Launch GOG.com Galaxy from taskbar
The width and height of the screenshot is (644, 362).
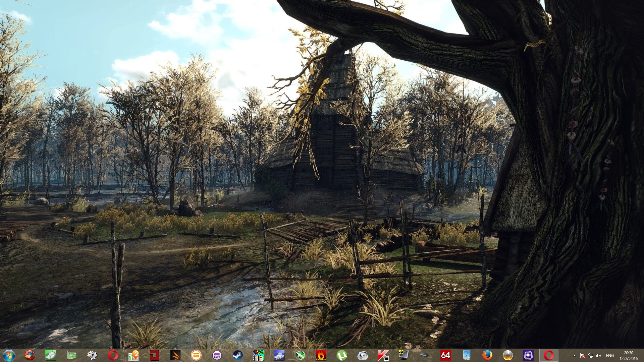217,355
